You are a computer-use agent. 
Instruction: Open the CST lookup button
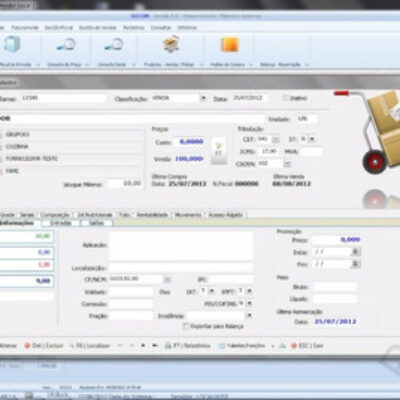tap(276, 139)
